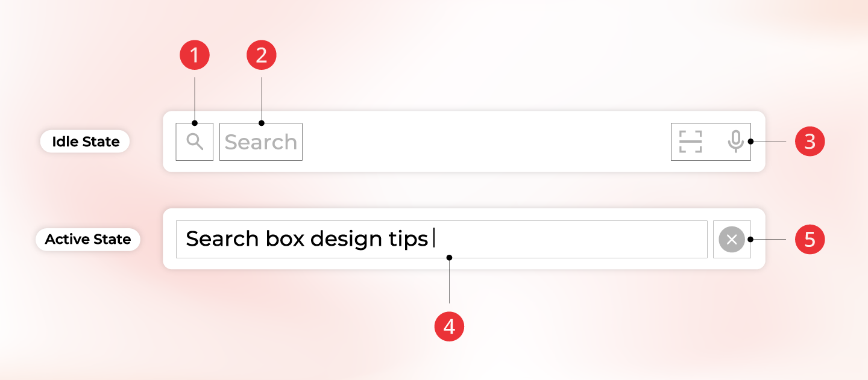Click the empty middle area of the idle search bar
Screen dimensions: 868x380
click(486, 142)
